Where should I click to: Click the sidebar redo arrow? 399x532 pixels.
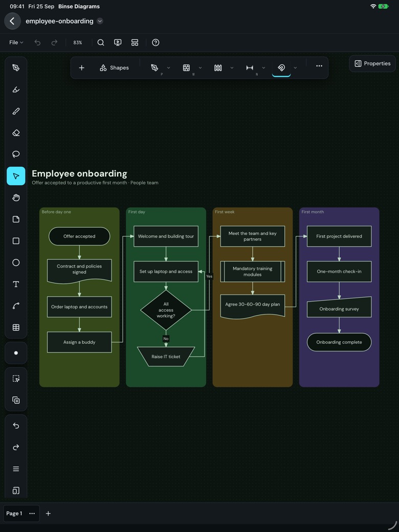tap(16, 448)
